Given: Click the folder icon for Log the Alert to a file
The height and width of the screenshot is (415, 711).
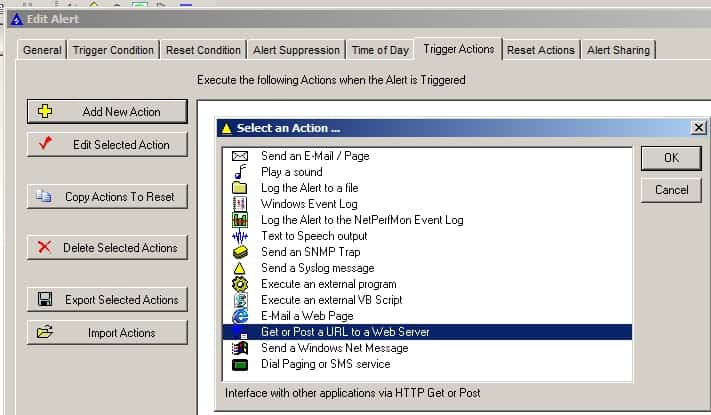Looking at the screenshot, I should [239, 188].
